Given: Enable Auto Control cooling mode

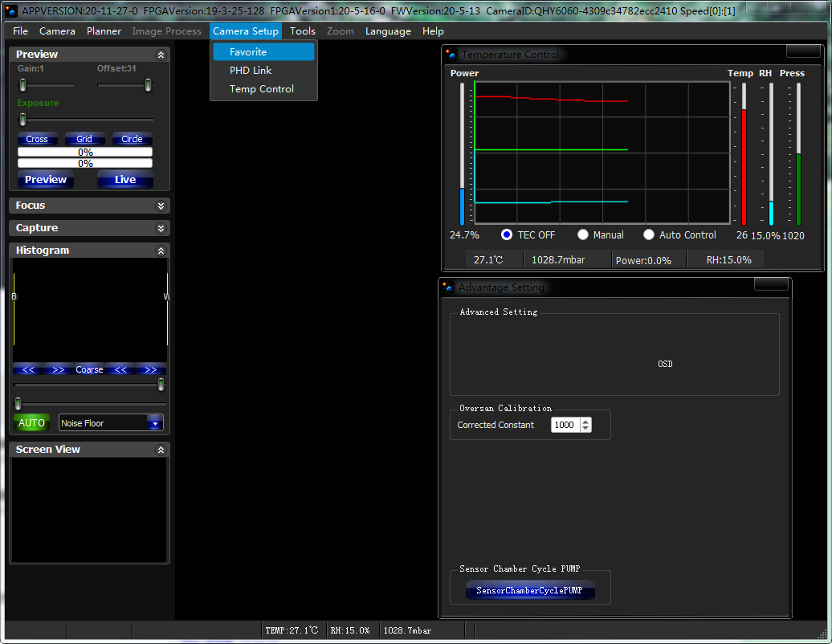Looking at the screenshot, I should (648, 234).
